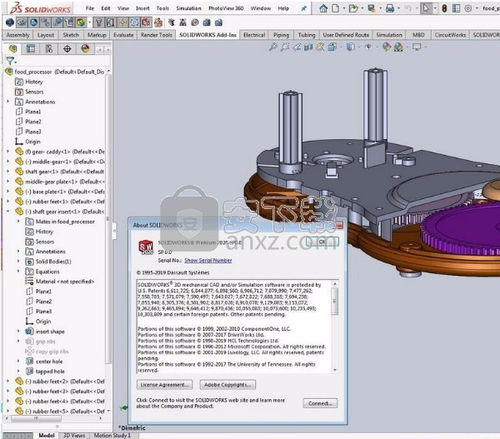
Task: Switch to the CircuitWorks tab
Action: [x=450, y=35]
